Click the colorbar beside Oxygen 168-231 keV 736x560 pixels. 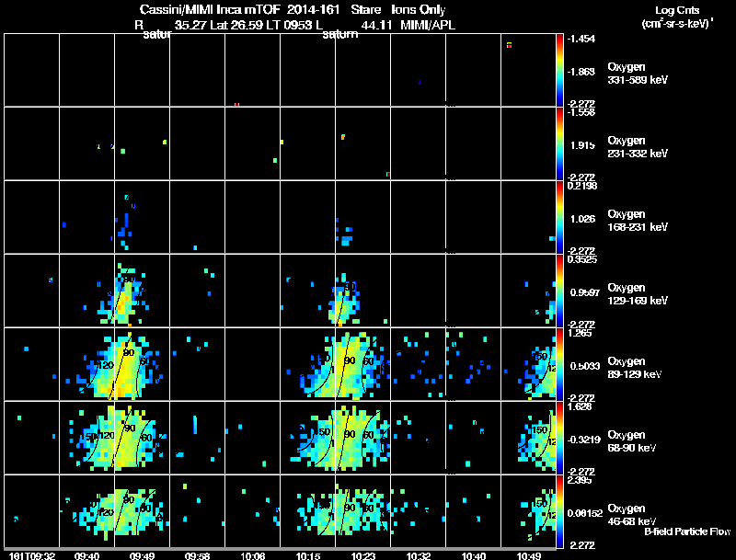559,217
